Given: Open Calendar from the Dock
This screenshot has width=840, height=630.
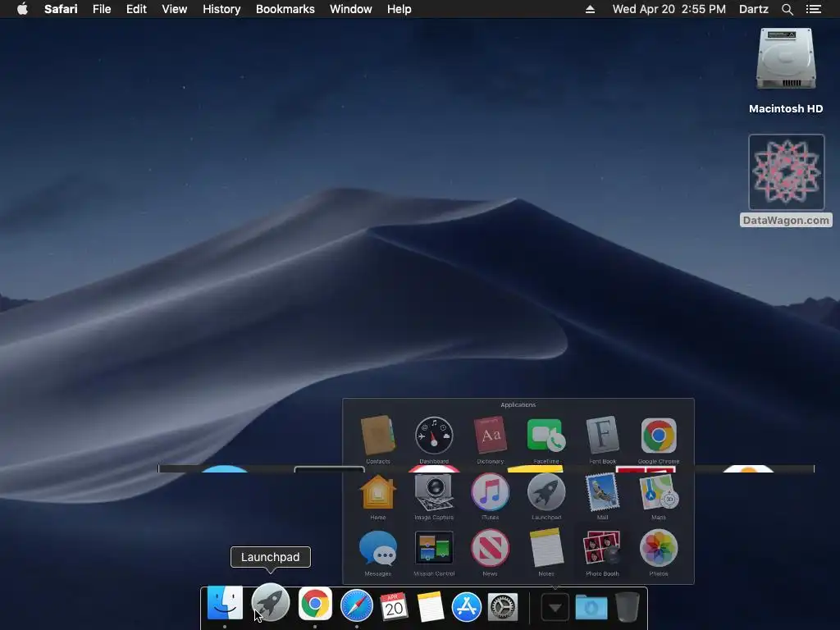Looking at the screenshot, I should (x=394, y=606).
